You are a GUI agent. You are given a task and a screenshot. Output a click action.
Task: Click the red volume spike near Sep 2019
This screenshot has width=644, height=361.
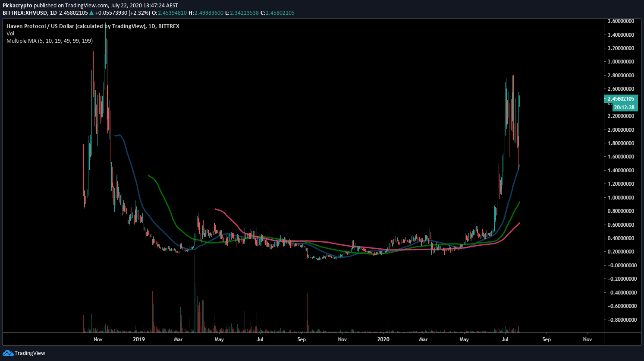point(308,313)
